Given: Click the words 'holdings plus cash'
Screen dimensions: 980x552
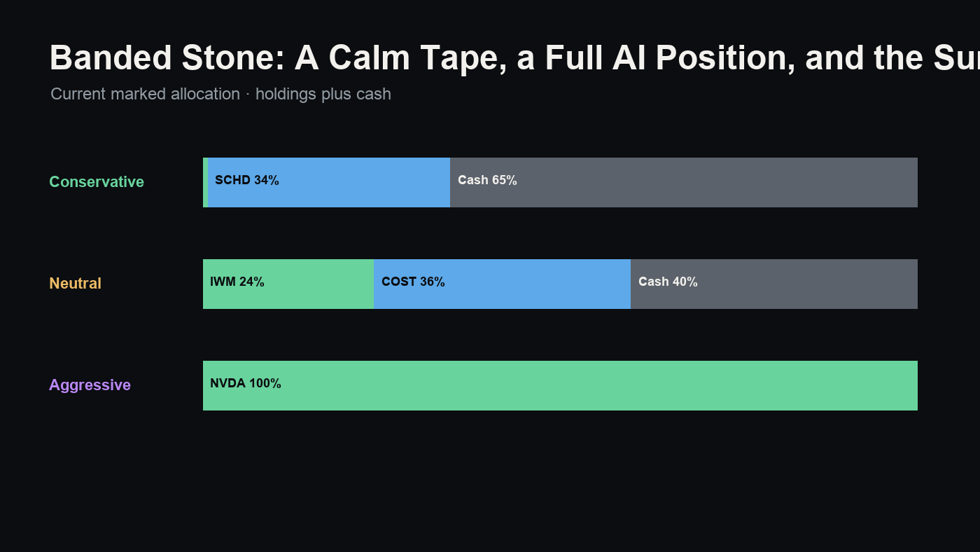Looking at the screenshot, I should click(x=323, y=94).
